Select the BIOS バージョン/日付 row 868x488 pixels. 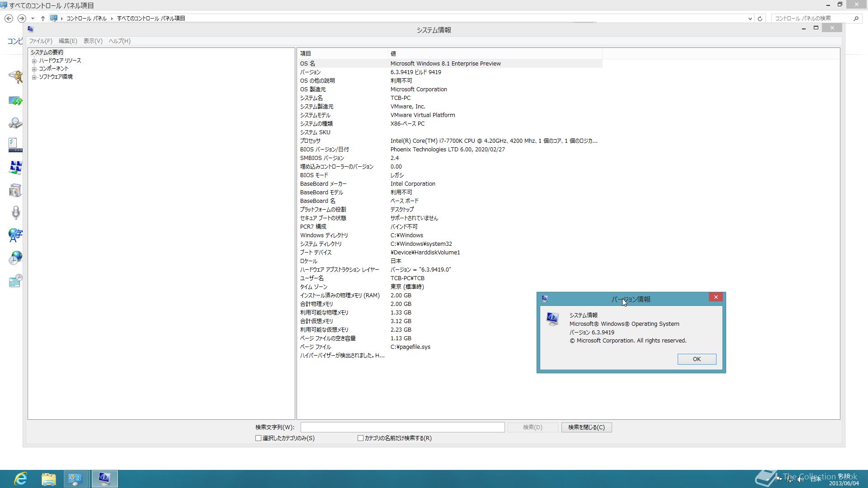click(450, 150)
